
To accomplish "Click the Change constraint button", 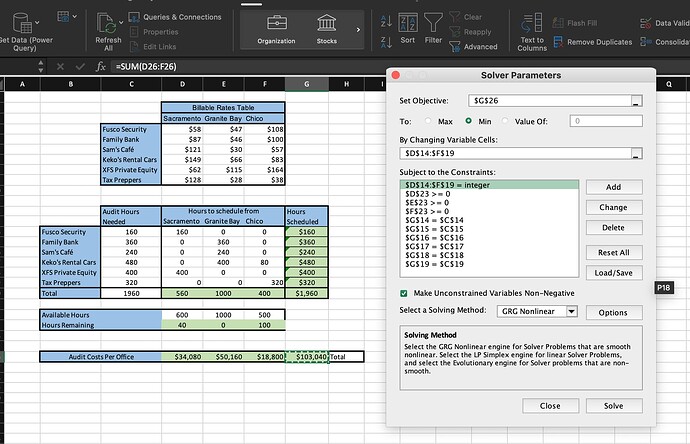I will click(613, 207).
